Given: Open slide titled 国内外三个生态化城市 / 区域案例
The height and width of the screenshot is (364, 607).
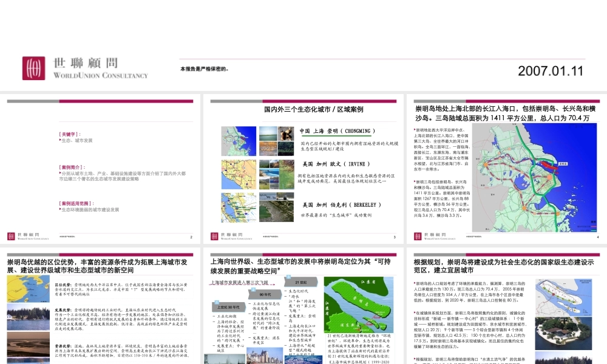Looking at the screenshot, I should click(303, 169).
